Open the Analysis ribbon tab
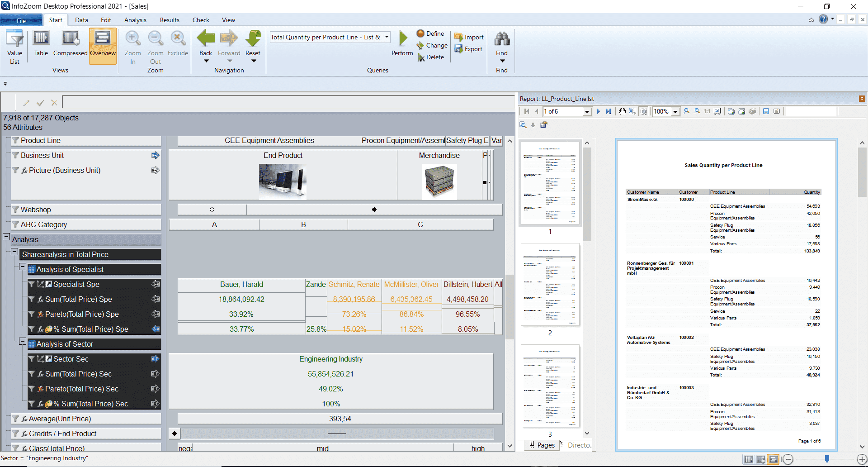Image resolution: width=868 pixels, height=467 pixels. (x=135, y=20)
